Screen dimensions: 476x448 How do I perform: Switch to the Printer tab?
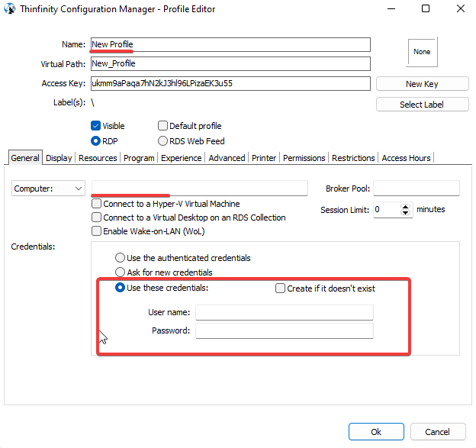tap(264, 158)
